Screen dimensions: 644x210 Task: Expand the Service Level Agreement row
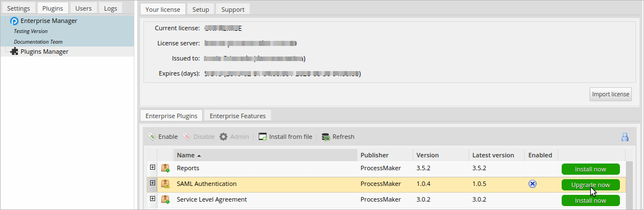click(152, 198)
